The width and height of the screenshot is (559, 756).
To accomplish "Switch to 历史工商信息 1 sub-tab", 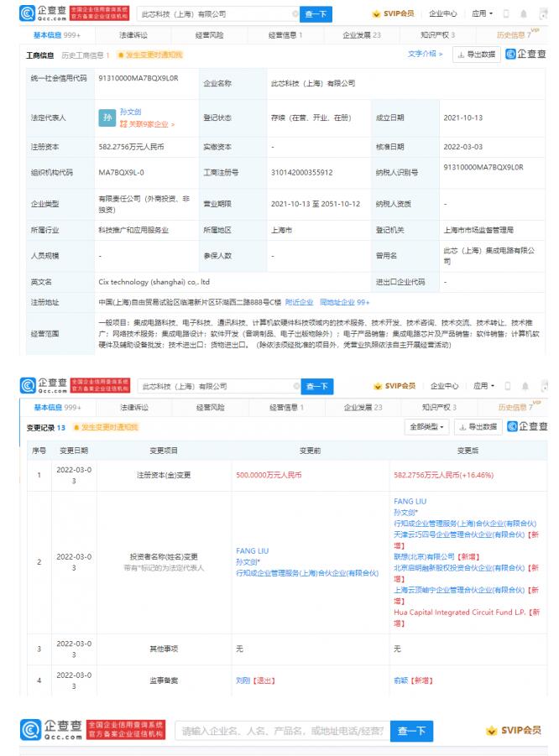I will pyautogui.click(x=86, y=55).
